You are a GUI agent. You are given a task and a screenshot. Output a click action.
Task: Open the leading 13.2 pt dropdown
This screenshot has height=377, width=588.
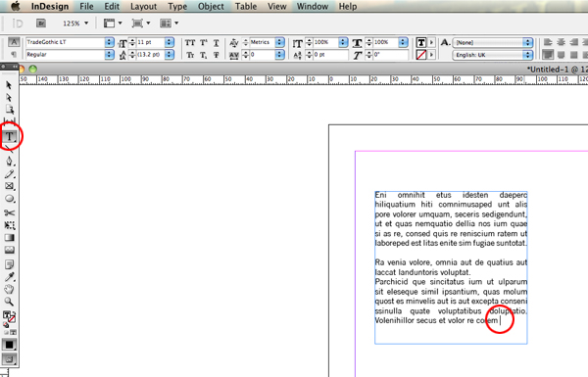click(170, 55)
